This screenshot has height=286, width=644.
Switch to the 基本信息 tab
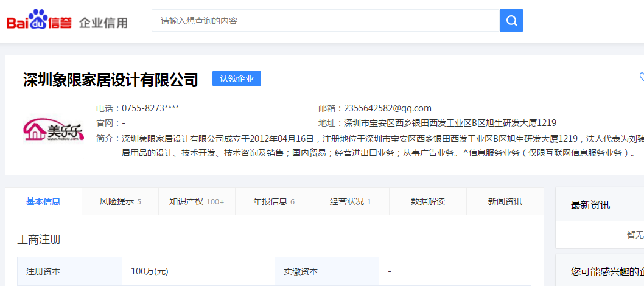(43, 201)
